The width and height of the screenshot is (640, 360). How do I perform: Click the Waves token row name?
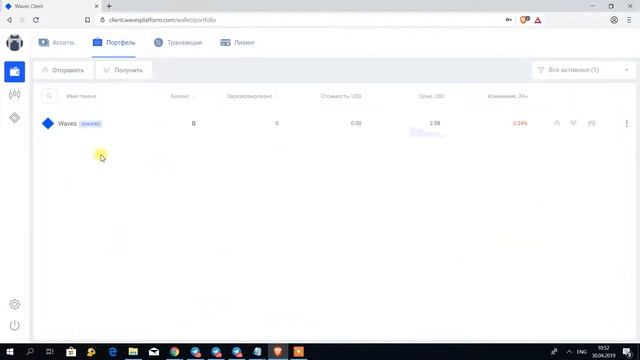pyautogui.click(x=67, y=123)
